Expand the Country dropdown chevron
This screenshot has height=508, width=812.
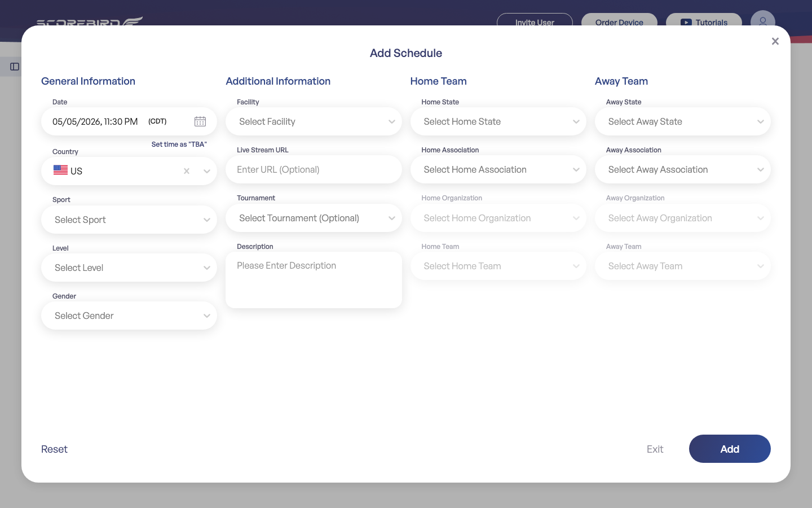pos(207,171)
